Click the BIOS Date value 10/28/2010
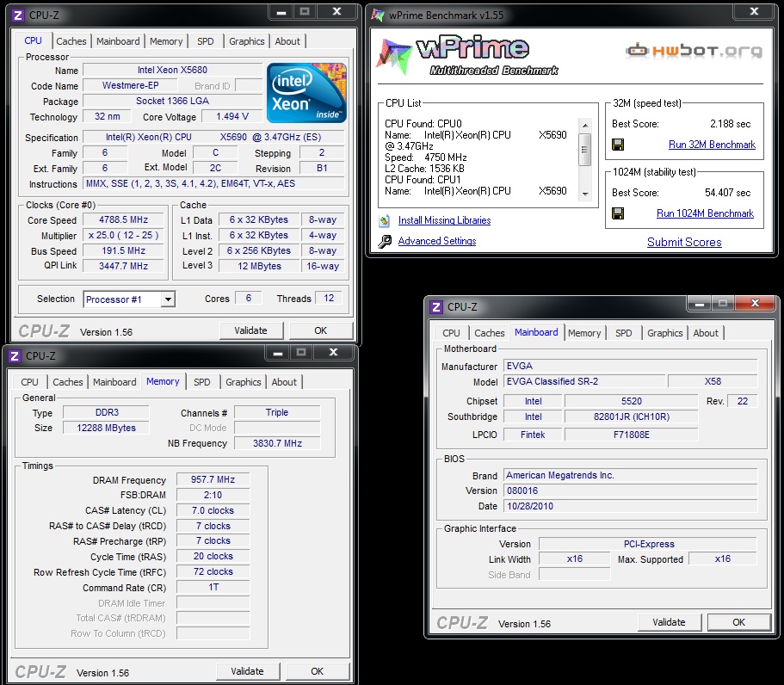The height and width of the screenshot is (685, 784). click(x=631, y=506)
